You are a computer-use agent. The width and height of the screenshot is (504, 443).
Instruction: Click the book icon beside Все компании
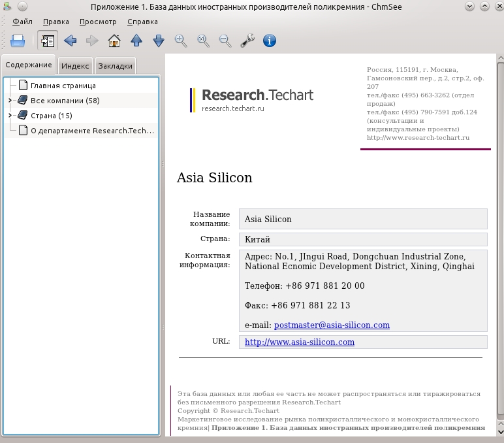22,100
